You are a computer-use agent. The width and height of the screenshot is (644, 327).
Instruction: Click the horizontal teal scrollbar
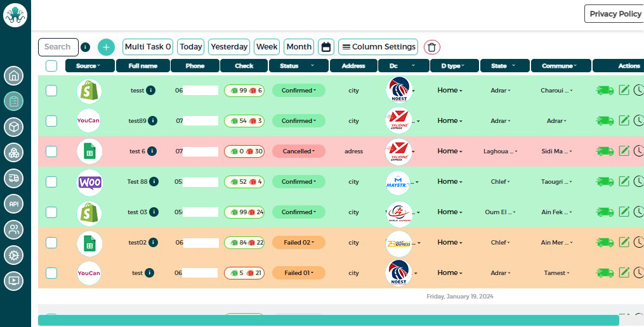coord(328,321)
